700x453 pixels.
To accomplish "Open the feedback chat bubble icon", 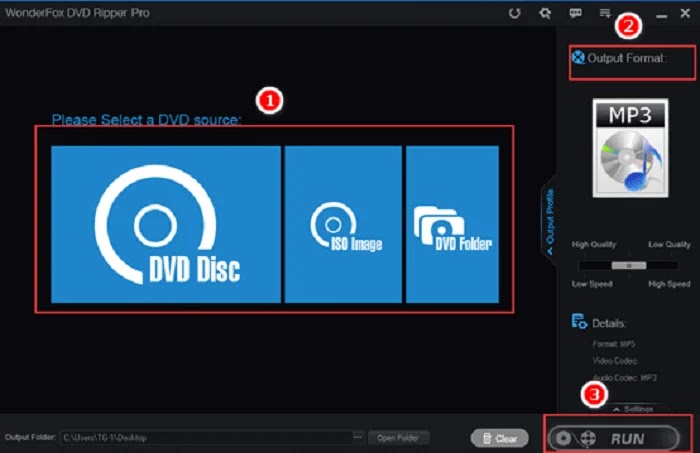I will pyautogui.click(x=575, y=13).
